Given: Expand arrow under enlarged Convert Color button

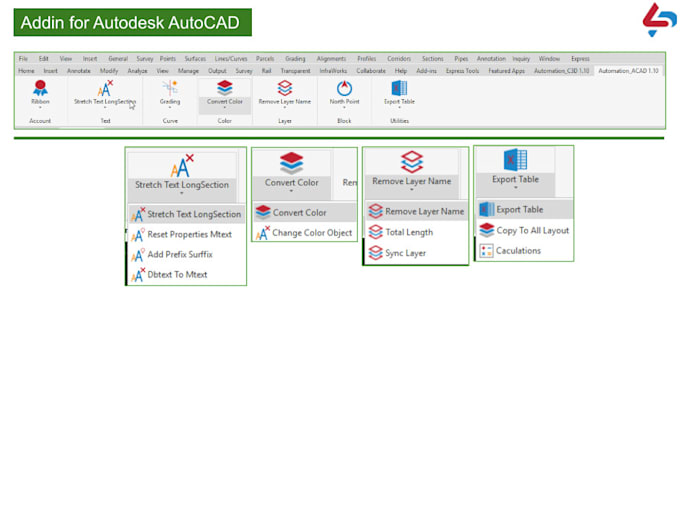Looking at the screenshot, I should tap(291, 191).
